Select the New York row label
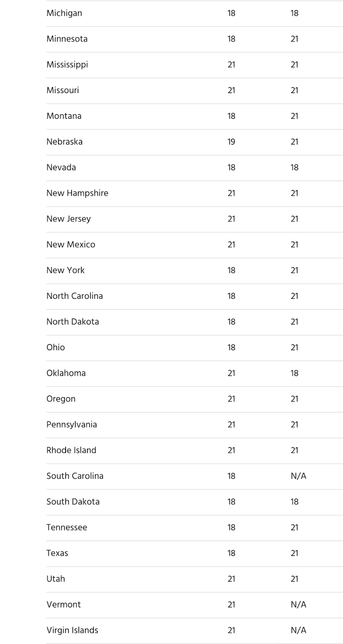Screen dimensions: 343x644 click(65, 270)
